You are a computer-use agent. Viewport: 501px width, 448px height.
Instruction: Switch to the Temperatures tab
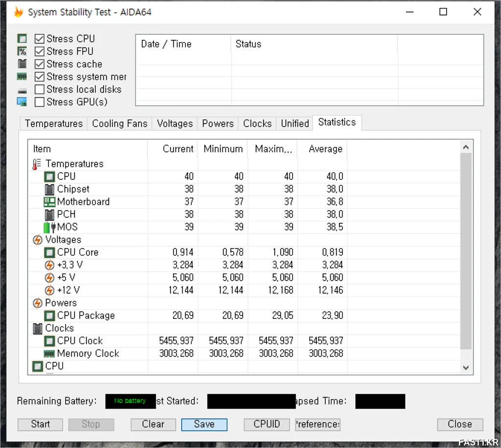pos(54,124)
